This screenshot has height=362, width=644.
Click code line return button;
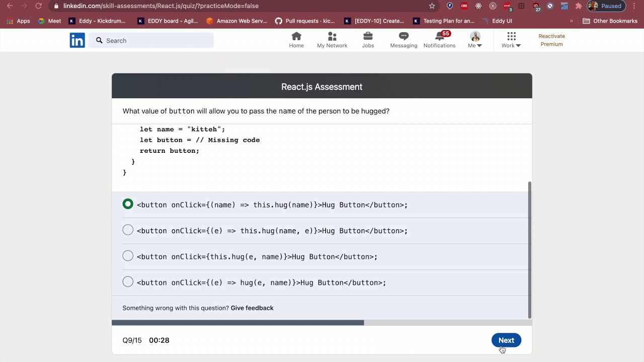[170, 151]
